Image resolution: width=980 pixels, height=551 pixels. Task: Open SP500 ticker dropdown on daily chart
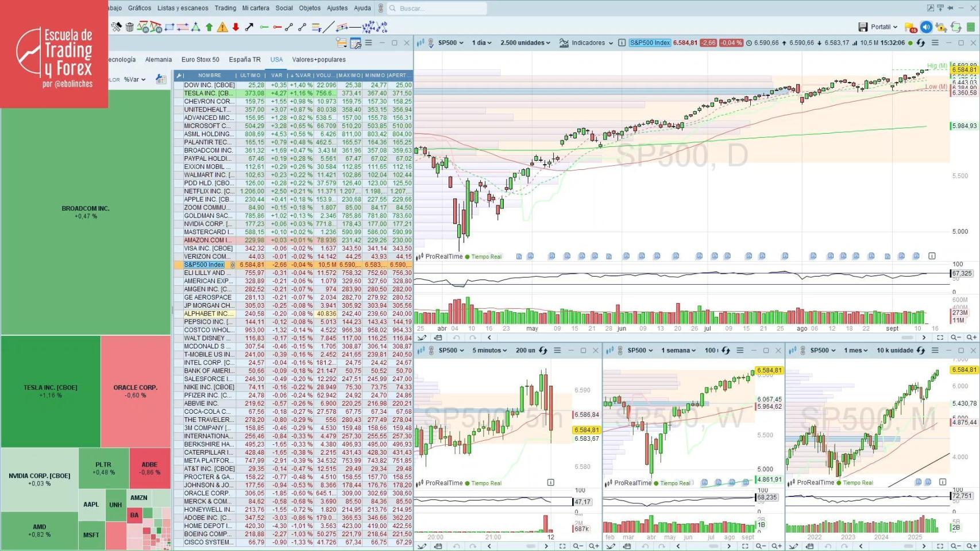(450, 43)
